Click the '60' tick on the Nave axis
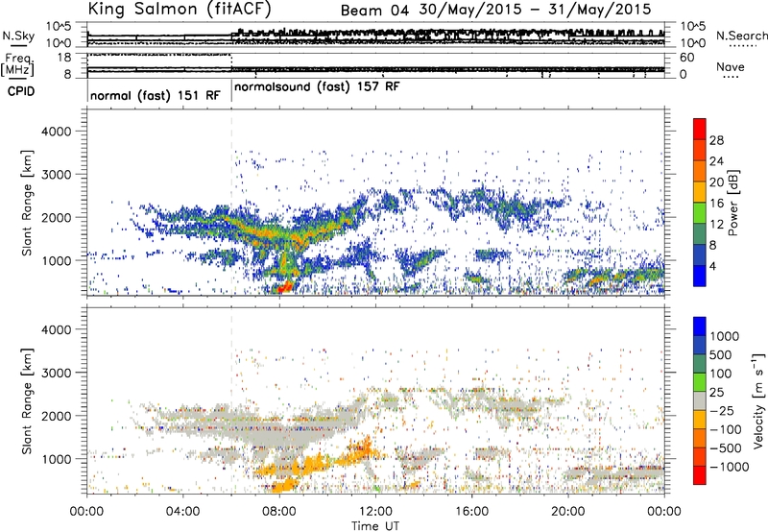The image size is (768, 532). click(686, 58)
